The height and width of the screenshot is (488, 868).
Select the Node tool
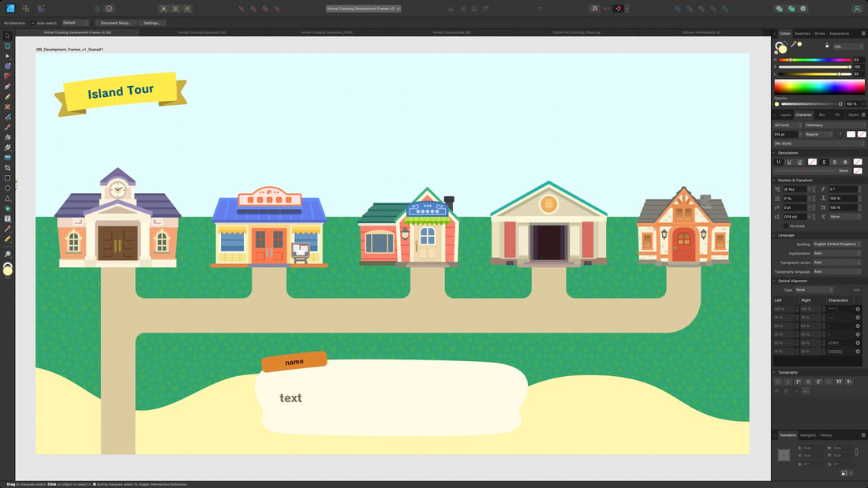tap(8, 56)
